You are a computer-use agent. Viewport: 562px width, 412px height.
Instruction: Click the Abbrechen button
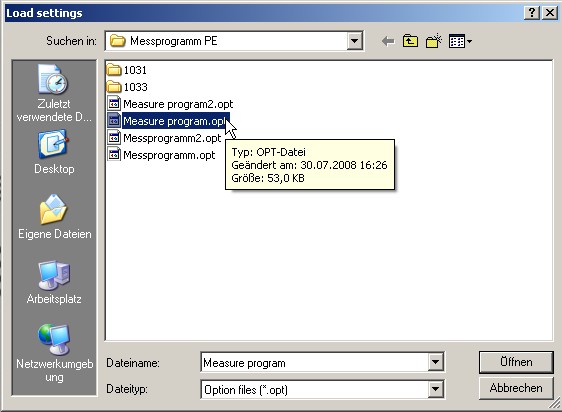pos(516,388)
